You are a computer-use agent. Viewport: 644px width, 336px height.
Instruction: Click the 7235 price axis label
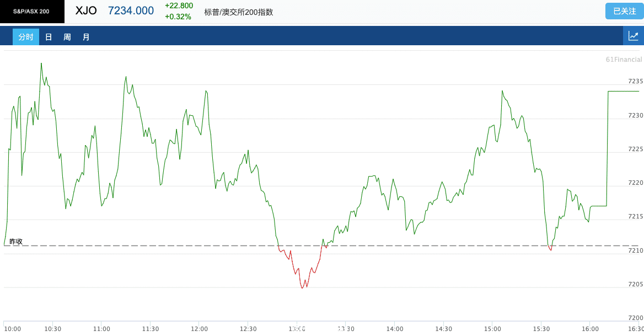click(635, 81)
